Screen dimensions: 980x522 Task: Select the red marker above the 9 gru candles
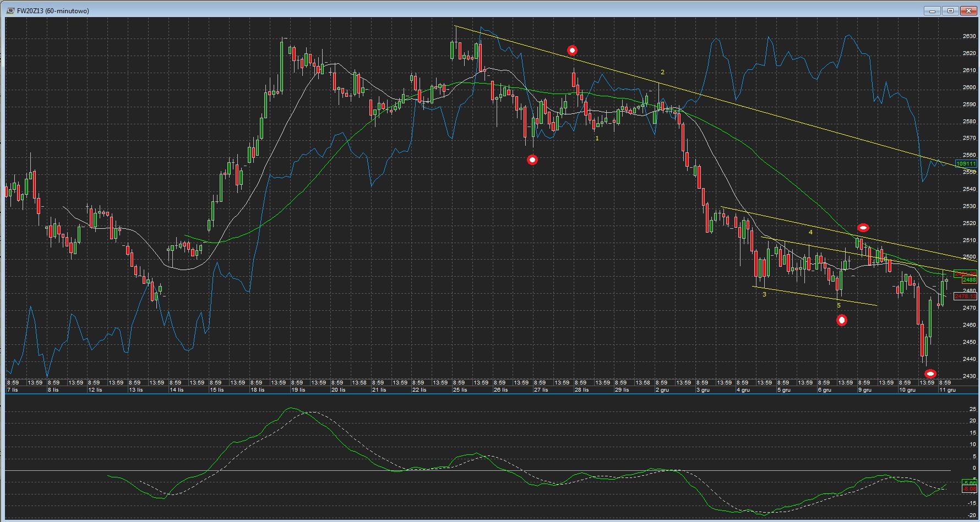coord(863,228)
